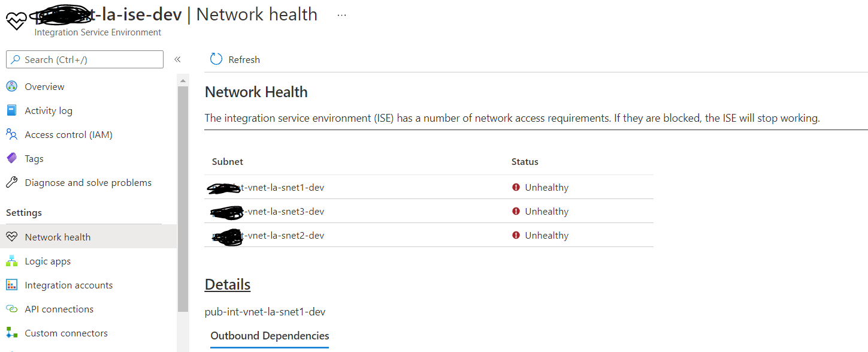Switch to the Outbound Dependencies tab

coord(269,336)
